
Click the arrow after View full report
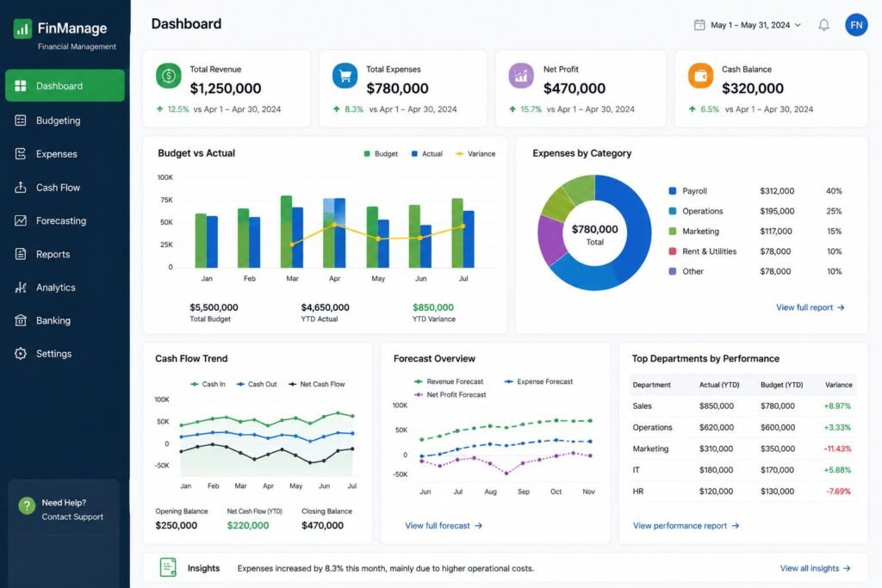point(841,307)
